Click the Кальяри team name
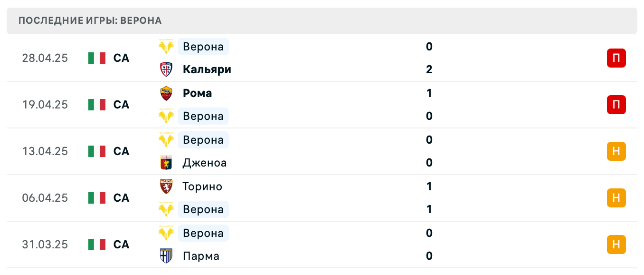Viewport: 644px width, 275px height. point(207,69)
